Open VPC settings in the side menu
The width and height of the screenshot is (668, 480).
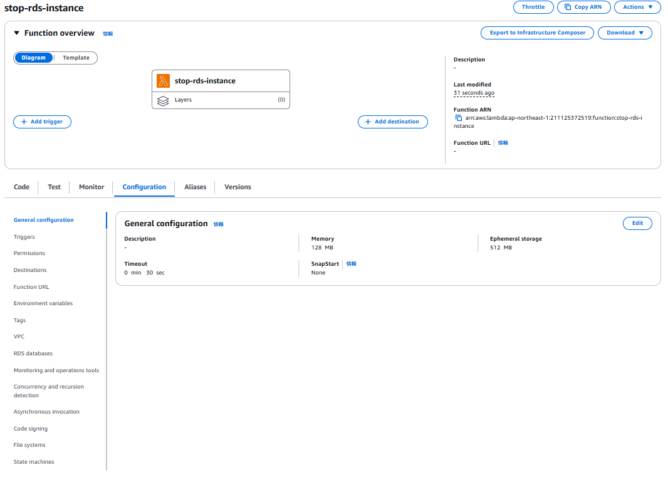[x=19, y=337]
